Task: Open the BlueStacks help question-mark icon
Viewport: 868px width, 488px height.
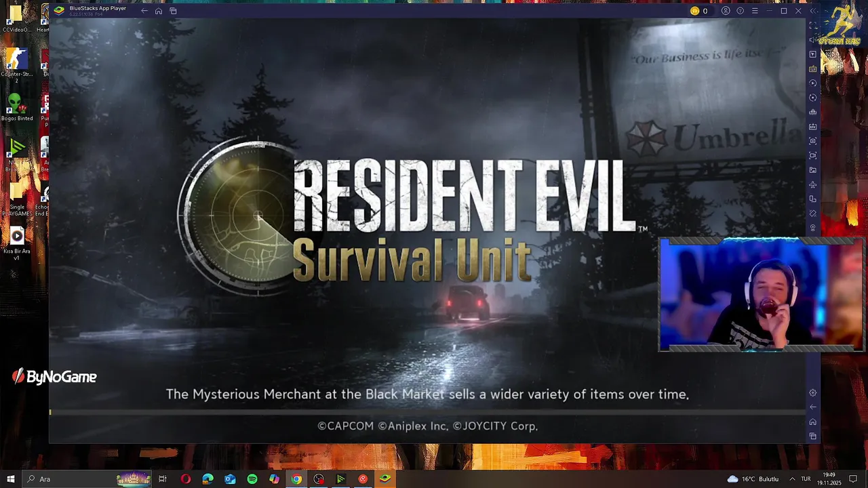Action: (740, 11)
